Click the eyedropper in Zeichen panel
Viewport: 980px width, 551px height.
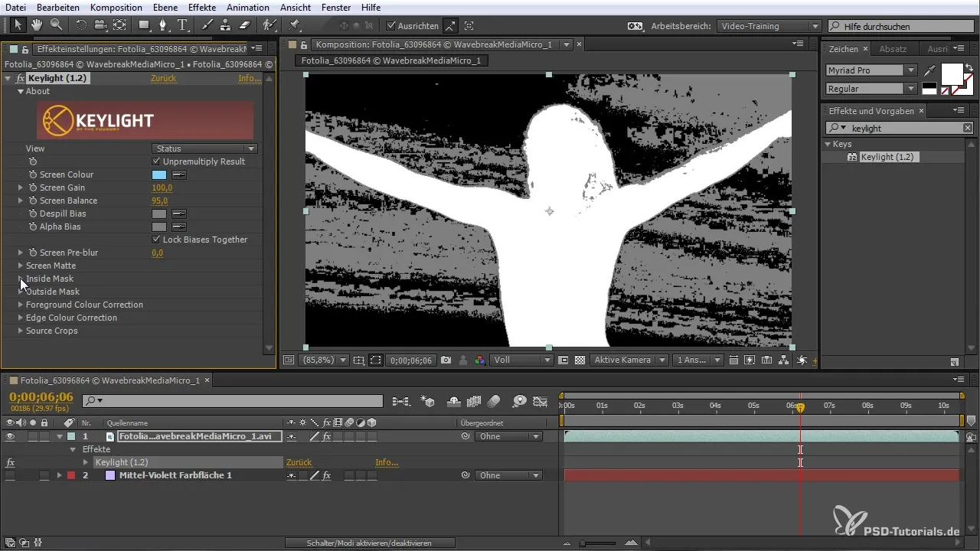coord(929,70)
